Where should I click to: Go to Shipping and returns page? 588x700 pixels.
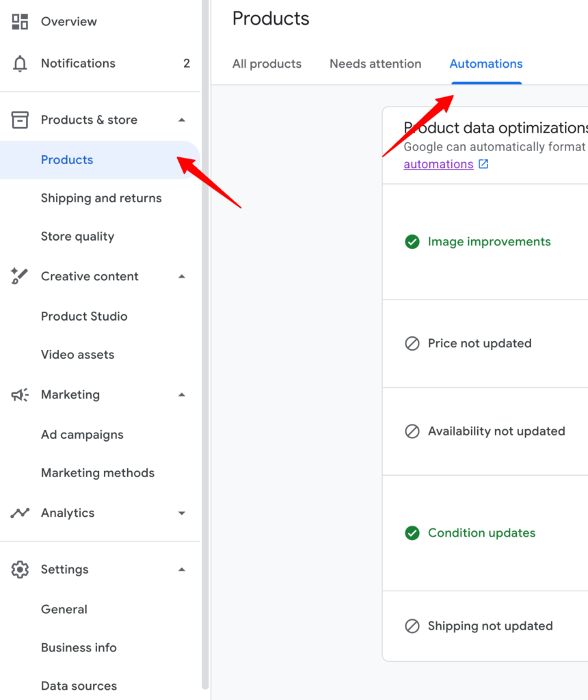click(x=101, y=198)
